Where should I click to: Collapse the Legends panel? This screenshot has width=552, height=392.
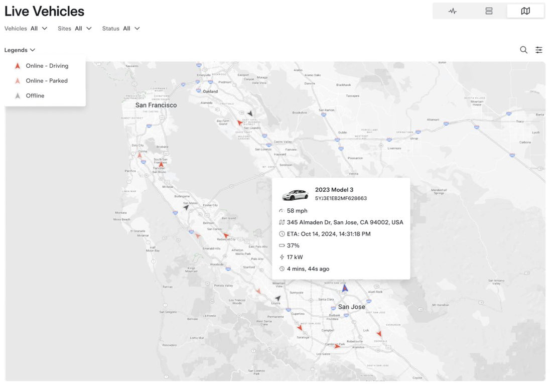click(x=20, y=50)
